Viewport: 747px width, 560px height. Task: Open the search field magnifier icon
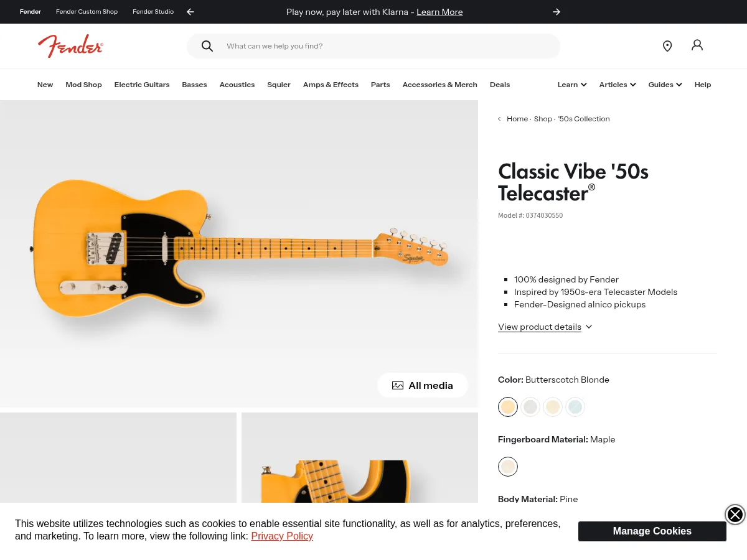click(x=207, y=46)
